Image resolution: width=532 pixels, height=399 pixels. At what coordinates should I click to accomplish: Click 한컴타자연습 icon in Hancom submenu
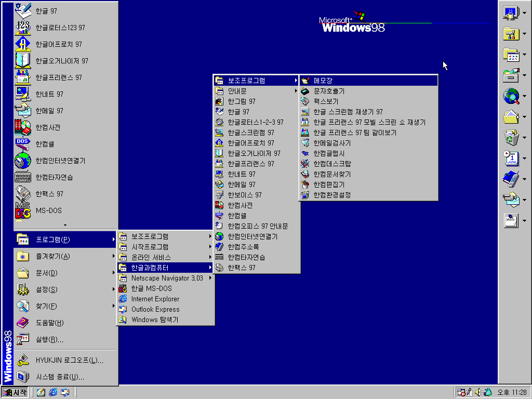[219, 257]
